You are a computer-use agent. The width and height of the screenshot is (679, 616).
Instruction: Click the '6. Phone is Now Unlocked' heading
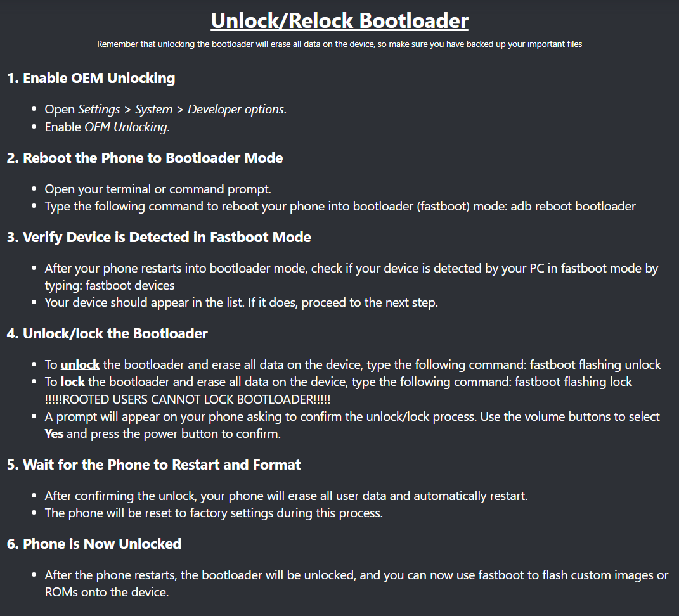[94, 544]
